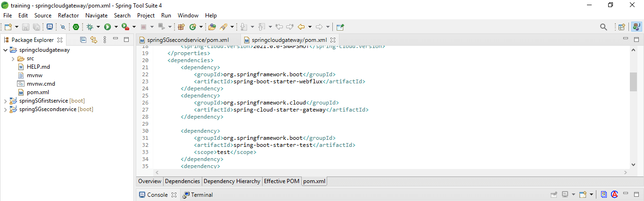Close the springcloudgateway/pom.xml editor tab
The image size is (644, 201).
coord(332,40)
